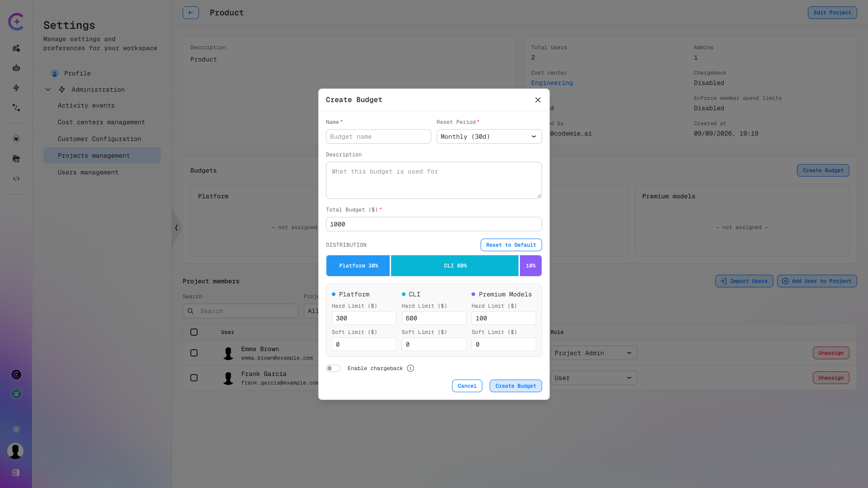Click the round purple Codemie assistant avatar
The width and height of the screenshot is (868, 488).
[x=16, y=375]
